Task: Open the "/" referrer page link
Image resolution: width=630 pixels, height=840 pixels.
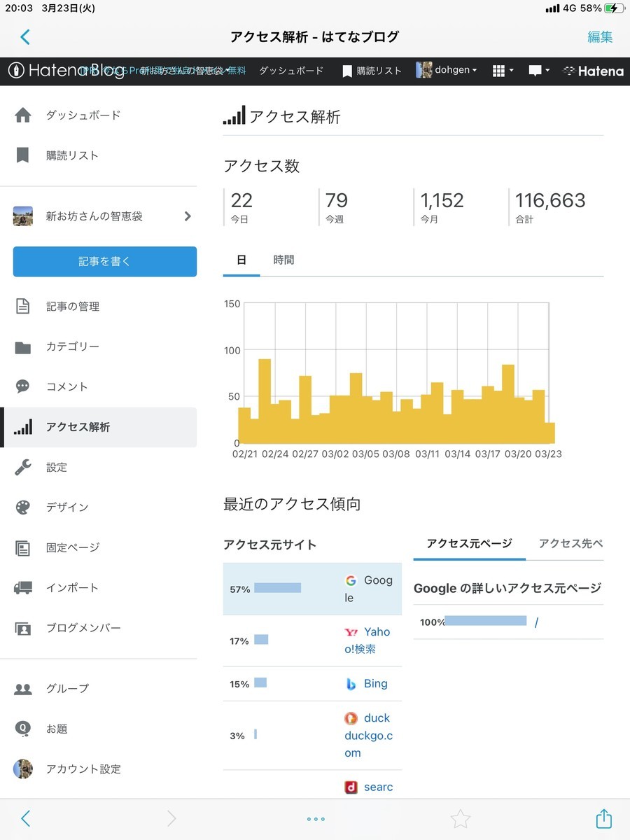Action: [536, 622]
